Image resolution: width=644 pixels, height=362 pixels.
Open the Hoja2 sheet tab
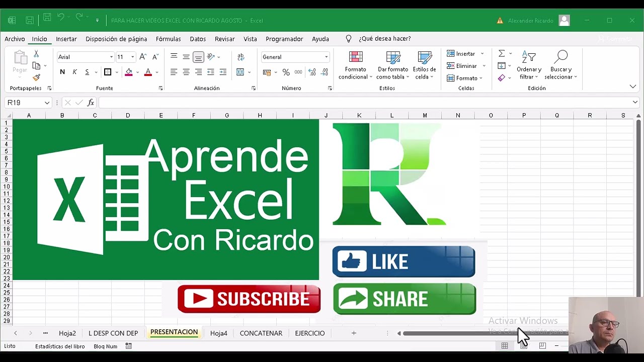[67, 333]
